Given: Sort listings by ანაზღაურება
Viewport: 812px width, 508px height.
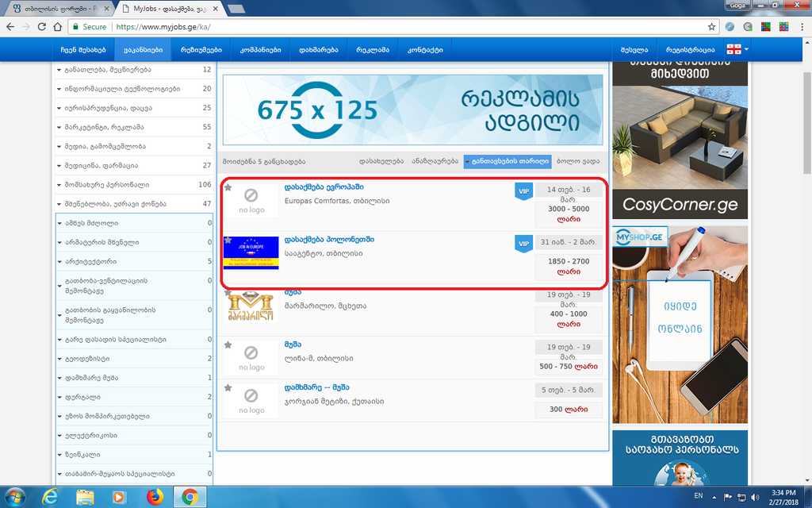Looking at the screenshot, I should (435, 161).
